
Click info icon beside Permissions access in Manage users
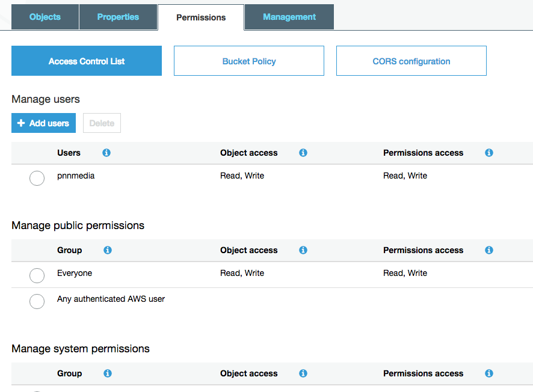click(x=489, y=153)
